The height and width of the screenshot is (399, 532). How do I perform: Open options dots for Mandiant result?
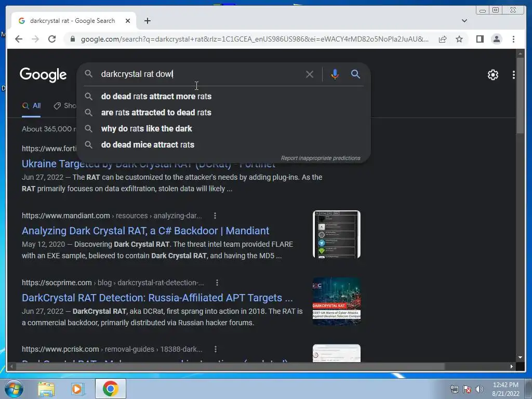[x=215, y=216]
